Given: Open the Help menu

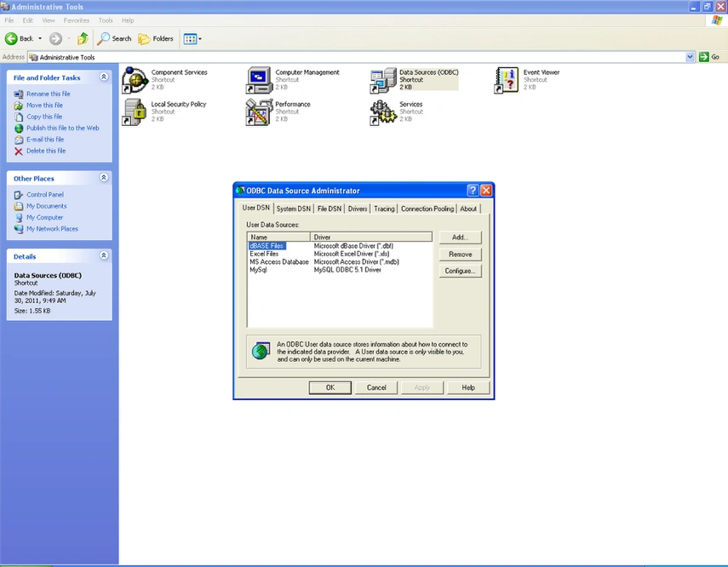Looking at the screenshot, I should (x=128, y=20).
